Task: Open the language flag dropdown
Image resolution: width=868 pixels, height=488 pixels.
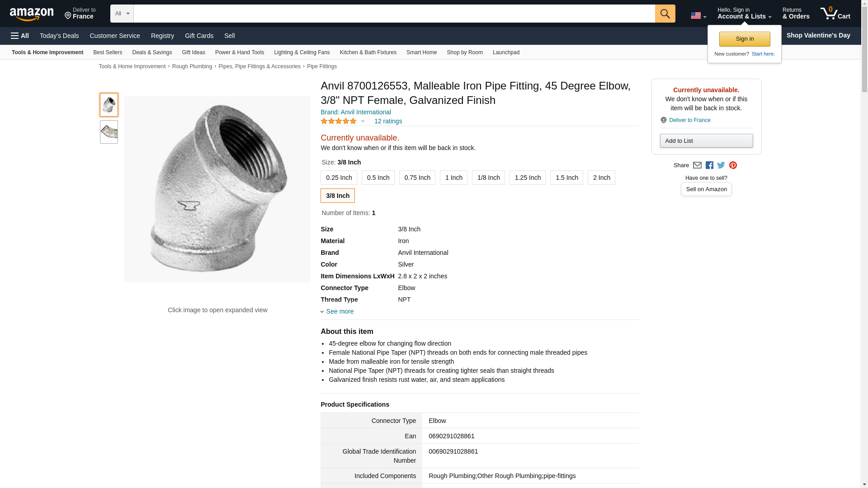Action: 698,16
